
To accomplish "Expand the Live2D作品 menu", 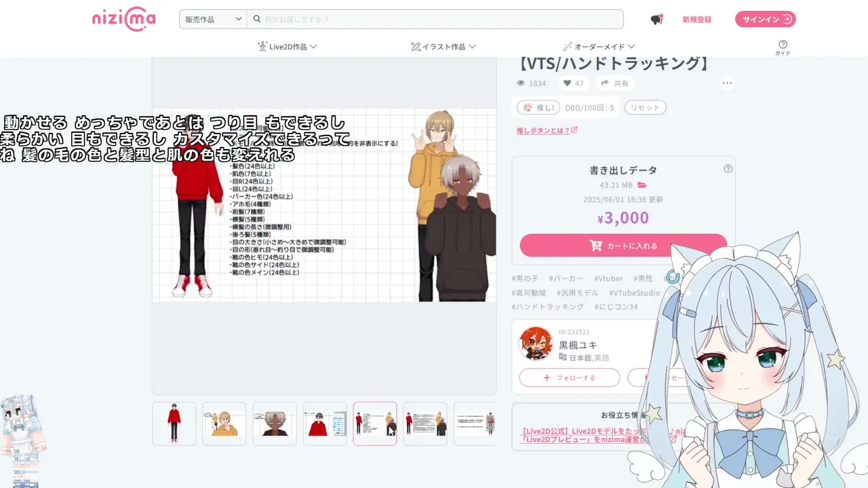I will (288, 47).
